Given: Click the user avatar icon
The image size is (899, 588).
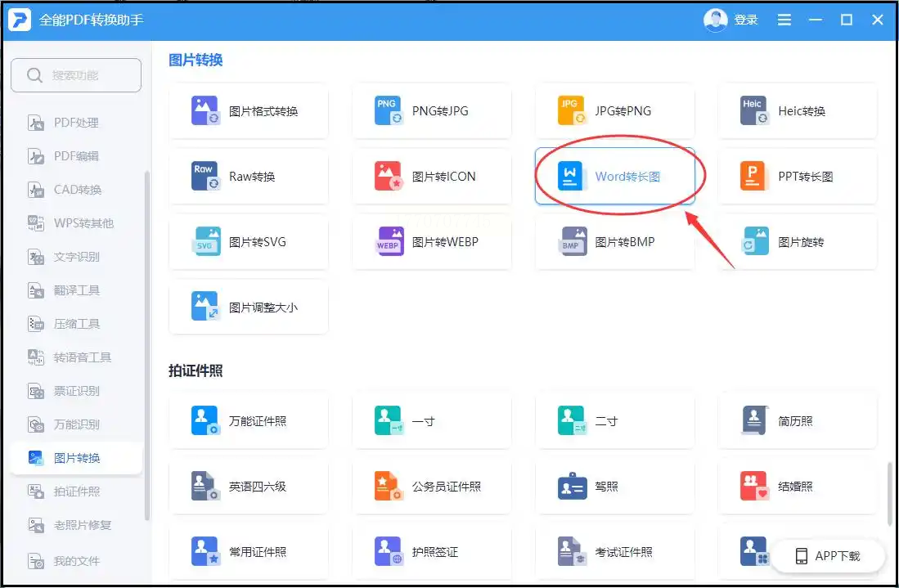Looking at the screenshot, I should (715, 20).
